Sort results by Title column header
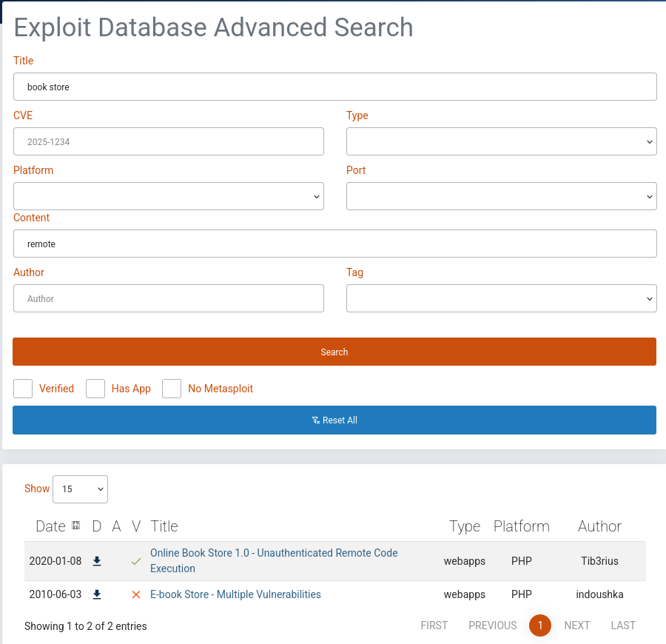Screen dimensions: 666x644 pos(164,526)
